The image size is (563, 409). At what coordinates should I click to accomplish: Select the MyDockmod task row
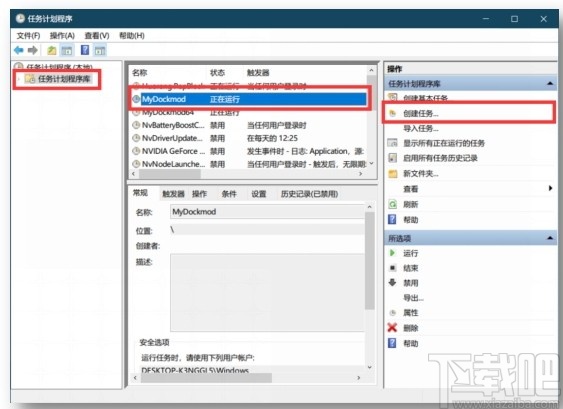[x=249, y=99]
